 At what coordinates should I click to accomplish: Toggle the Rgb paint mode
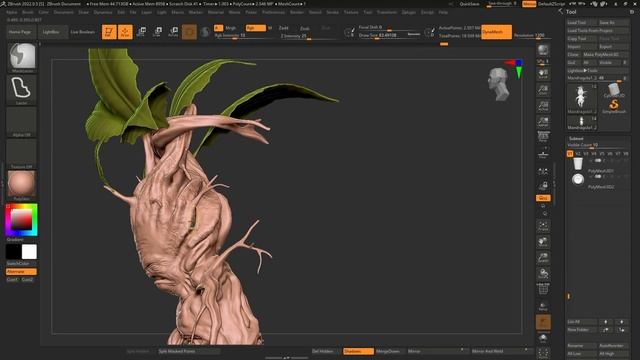pyautogui.click(x=255, y=28)
